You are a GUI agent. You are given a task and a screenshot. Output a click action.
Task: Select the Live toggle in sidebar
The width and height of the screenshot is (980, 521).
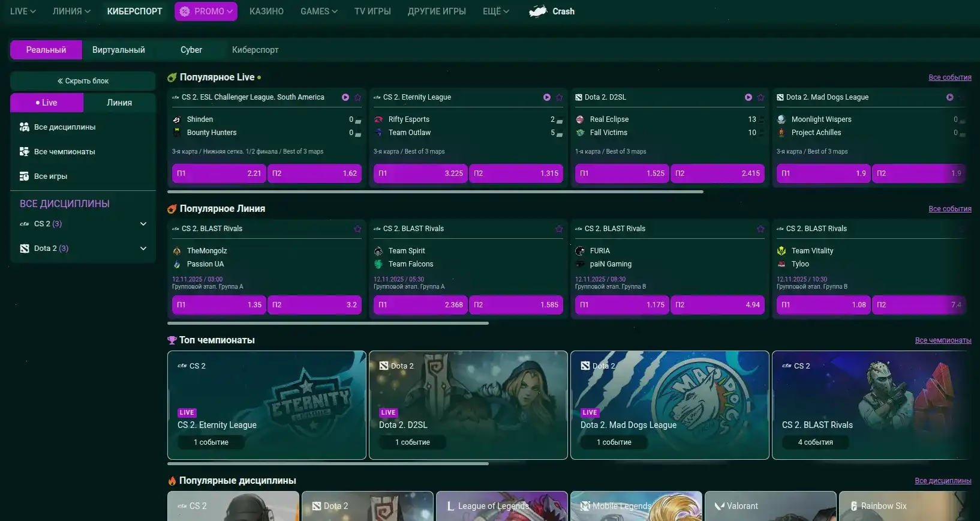(x=47, y=103)
